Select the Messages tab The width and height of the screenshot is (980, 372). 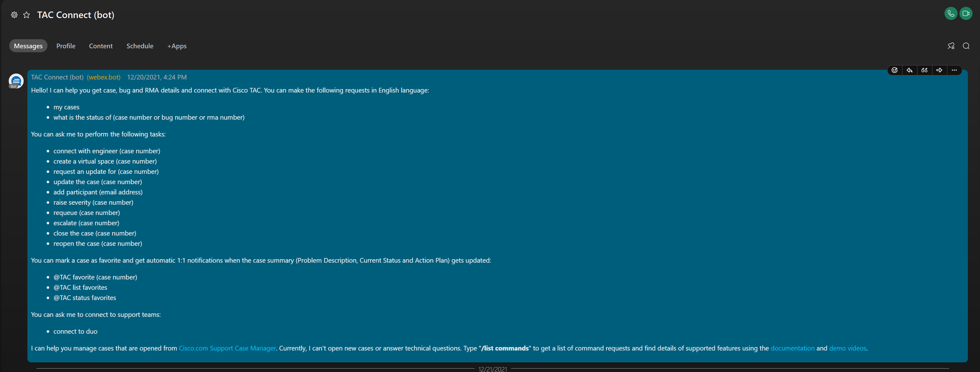[x=28, y=45]
